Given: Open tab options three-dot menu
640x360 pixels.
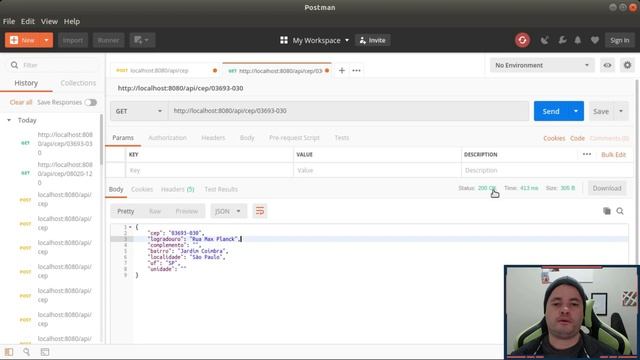Looking at the screenshot, I should (x=356, y=71).
